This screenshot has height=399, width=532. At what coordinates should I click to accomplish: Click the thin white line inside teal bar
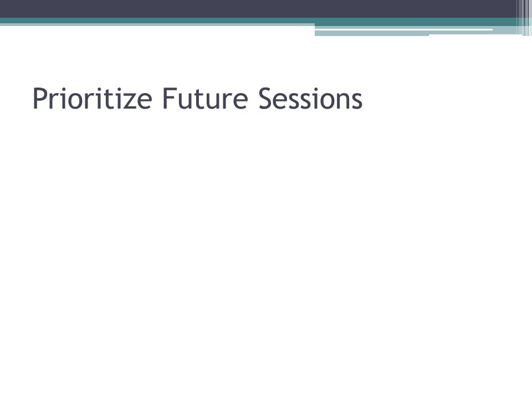(404, 29)
